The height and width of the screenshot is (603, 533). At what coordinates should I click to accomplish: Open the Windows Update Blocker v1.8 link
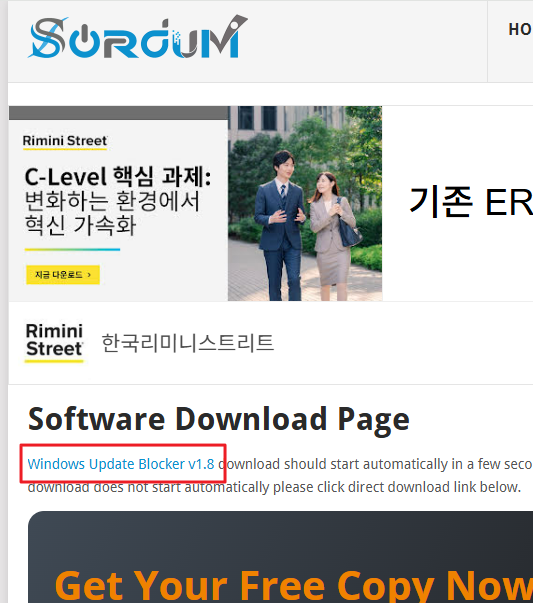click(121, 464)
